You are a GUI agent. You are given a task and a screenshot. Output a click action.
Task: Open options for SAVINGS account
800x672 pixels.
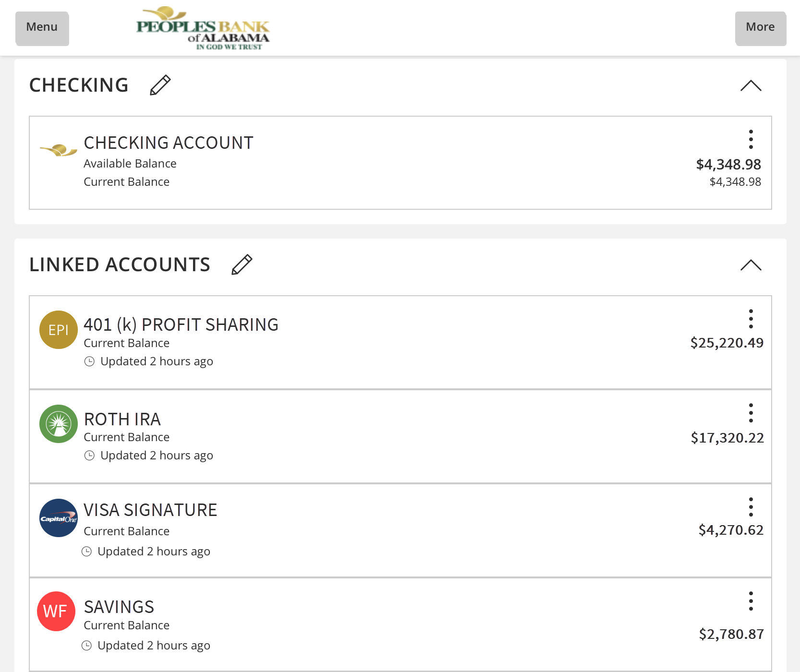tap(751, 601)
